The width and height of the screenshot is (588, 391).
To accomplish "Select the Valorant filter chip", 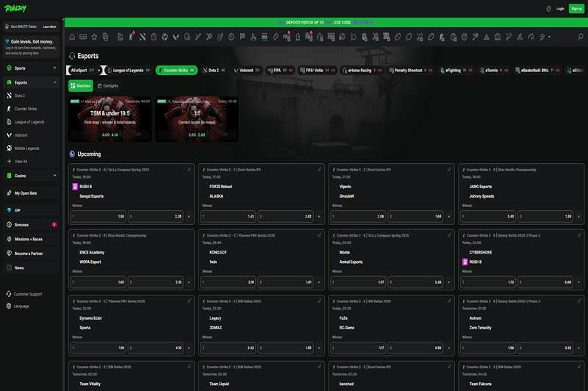I will [x=246, y=70].
